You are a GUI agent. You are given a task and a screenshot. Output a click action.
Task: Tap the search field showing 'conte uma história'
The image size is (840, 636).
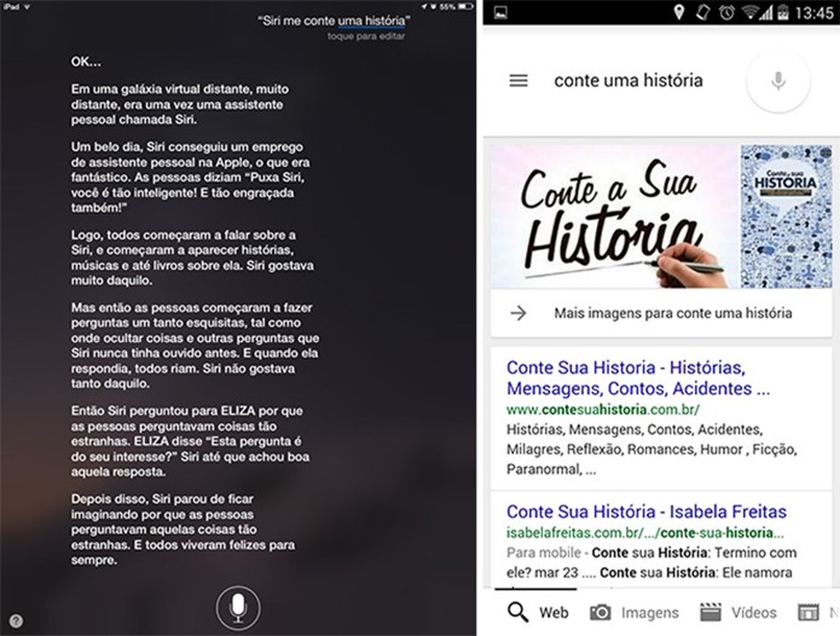point(628,79)
